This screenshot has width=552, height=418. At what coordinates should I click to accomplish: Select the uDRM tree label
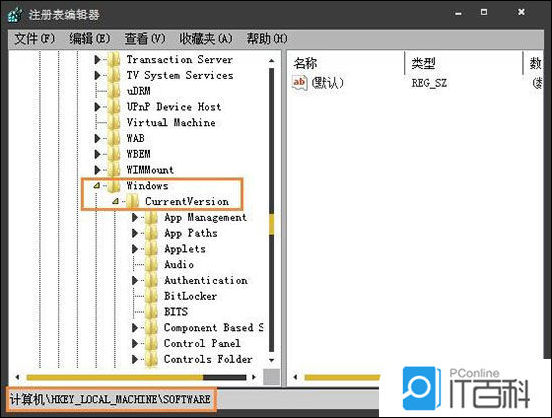pyautogui.click(x=139, y=91)
